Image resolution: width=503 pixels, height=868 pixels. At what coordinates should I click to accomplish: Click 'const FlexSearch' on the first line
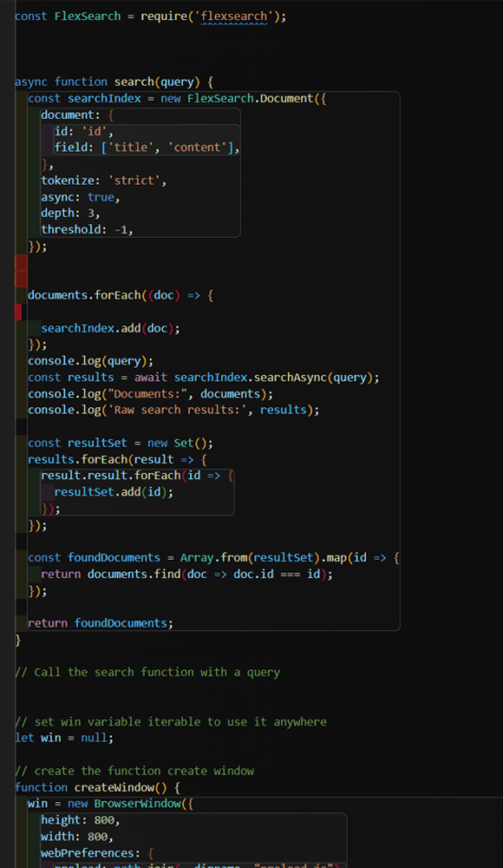click(x=68, y=16)
